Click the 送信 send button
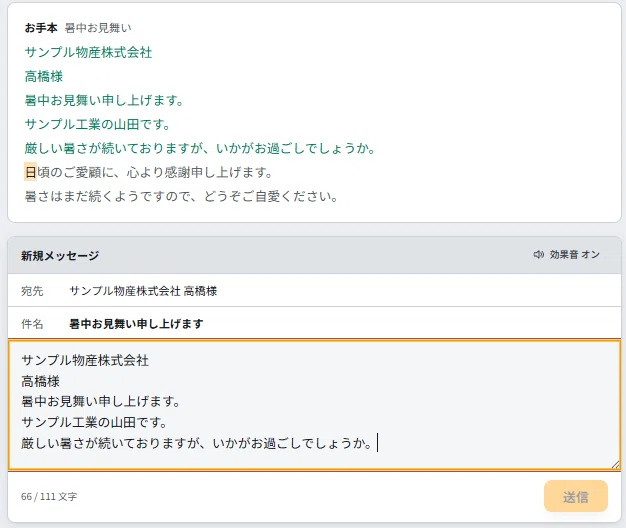This screenshot has height=528, width=626. (x=576, y=496)
